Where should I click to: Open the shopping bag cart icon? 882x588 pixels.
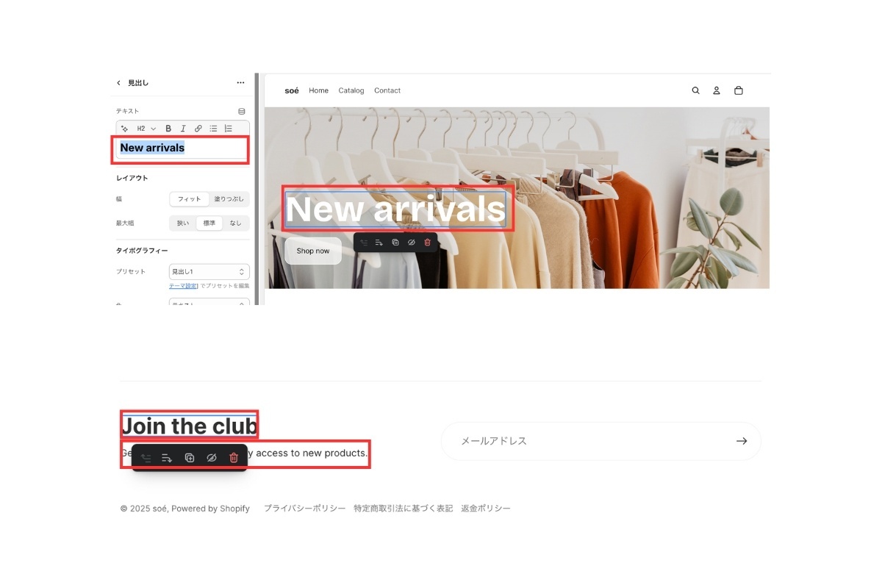click(x=739, y=90)
